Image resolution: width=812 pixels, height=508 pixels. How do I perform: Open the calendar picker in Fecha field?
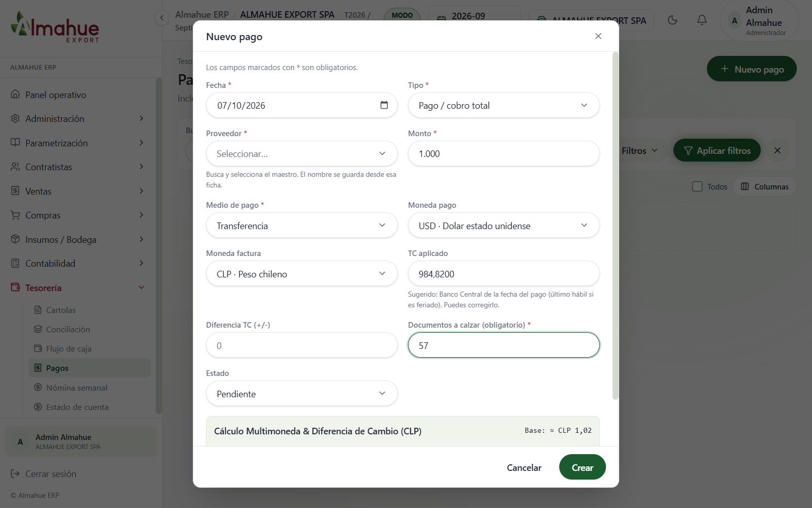pos(384,105)
